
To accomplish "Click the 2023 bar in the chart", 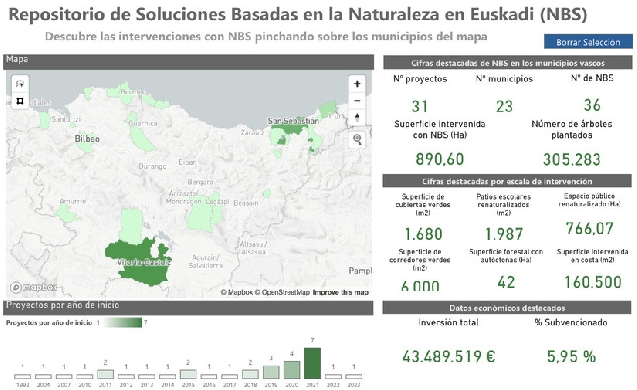I will [x=354, y=376].
